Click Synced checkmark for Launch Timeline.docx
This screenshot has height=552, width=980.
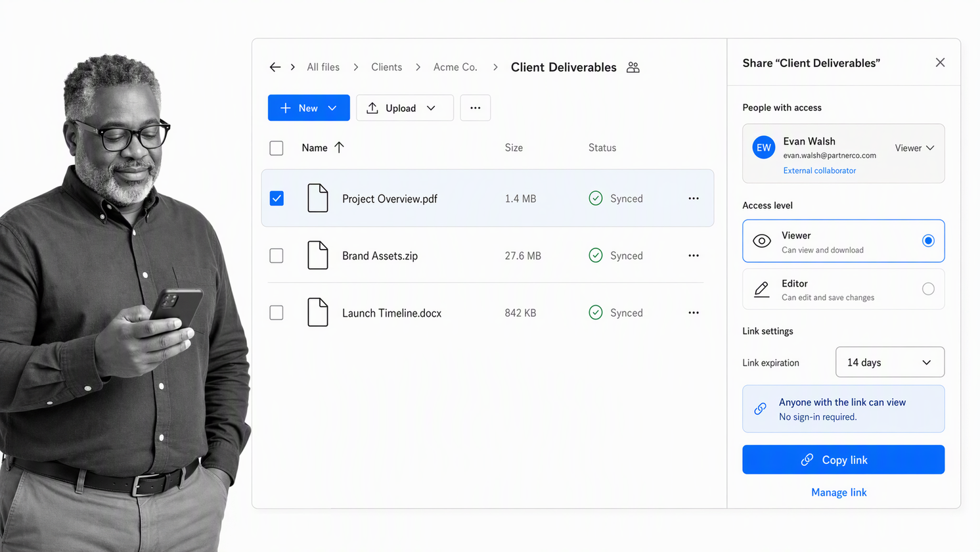coord(596,313)
